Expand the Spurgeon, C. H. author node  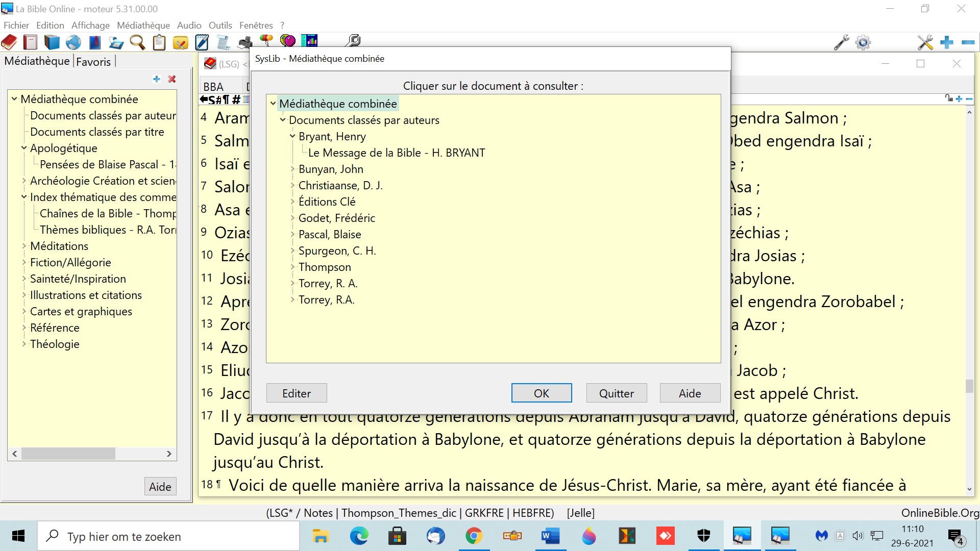pyautogui.click(x=292, y=251)
